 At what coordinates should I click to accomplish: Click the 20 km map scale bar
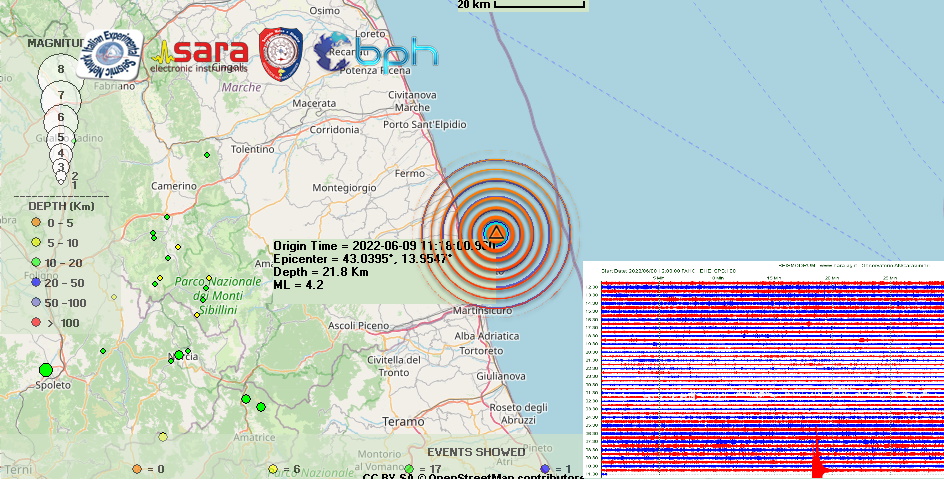tap(539, 5)
